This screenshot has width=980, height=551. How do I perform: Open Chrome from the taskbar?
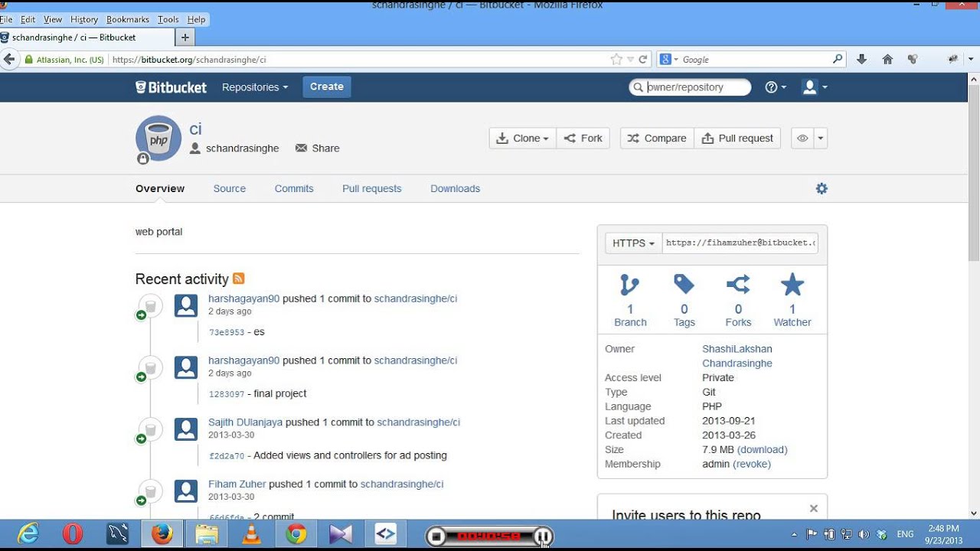coord(296,534)
